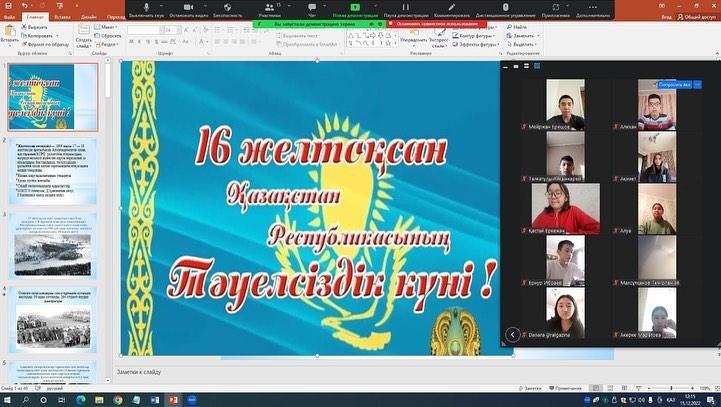Undo the last action in PowerPoint
This screenshot has height=407, width=721.
pos(24,6)
